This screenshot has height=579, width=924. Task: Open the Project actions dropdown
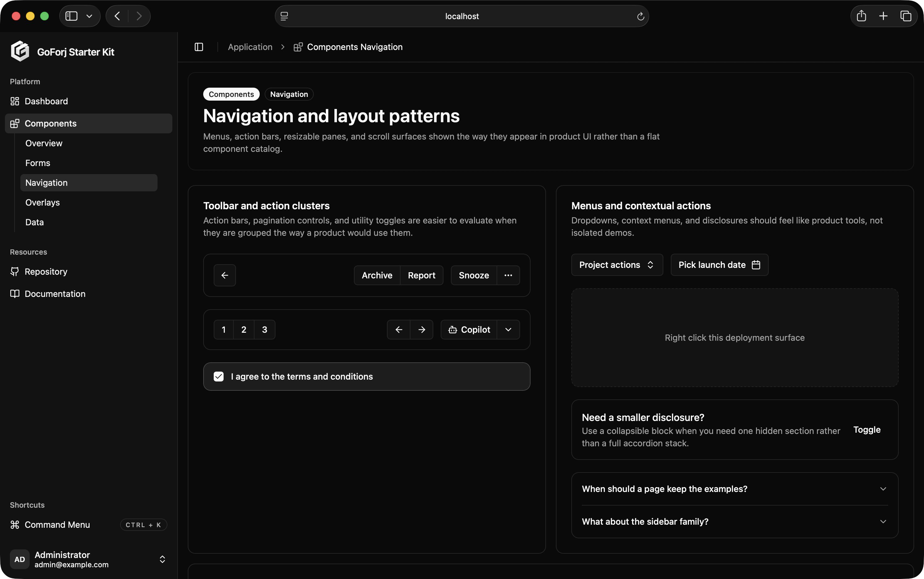[617, 265]
